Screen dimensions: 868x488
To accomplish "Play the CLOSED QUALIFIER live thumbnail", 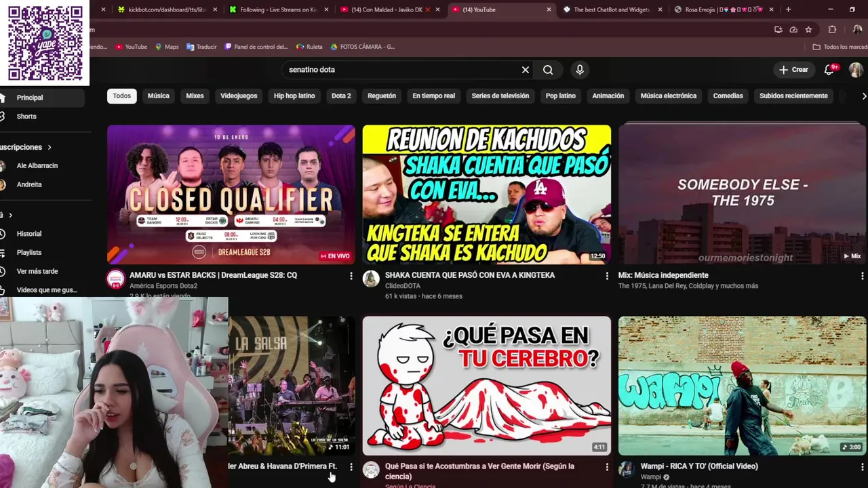I will point(231,195).
